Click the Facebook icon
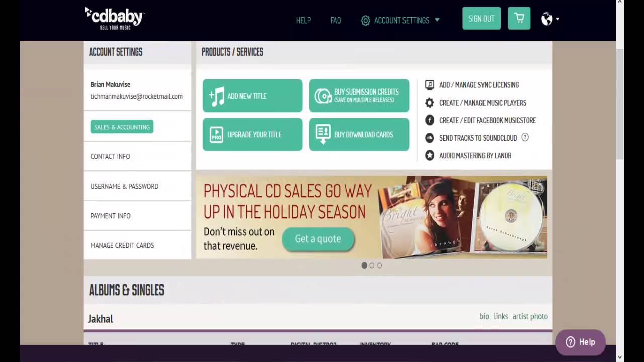 430,120
